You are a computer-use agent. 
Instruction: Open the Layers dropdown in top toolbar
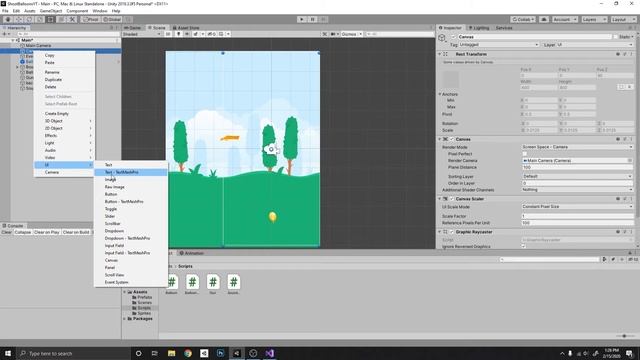coord(594,19)
